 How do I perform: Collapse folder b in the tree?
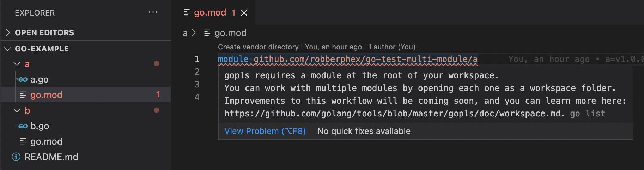[x=17, y=110]
